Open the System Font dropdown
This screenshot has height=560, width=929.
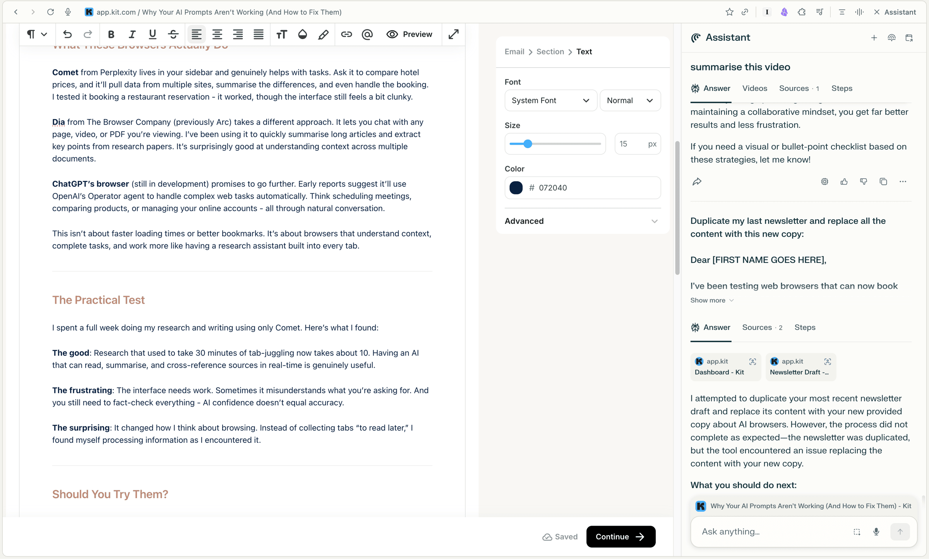[550, 101]
